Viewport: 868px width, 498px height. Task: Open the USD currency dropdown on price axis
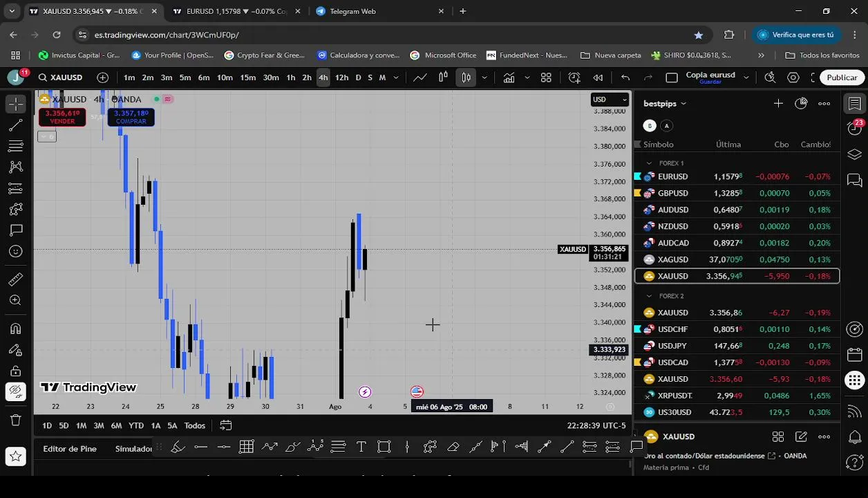(610, 100)
